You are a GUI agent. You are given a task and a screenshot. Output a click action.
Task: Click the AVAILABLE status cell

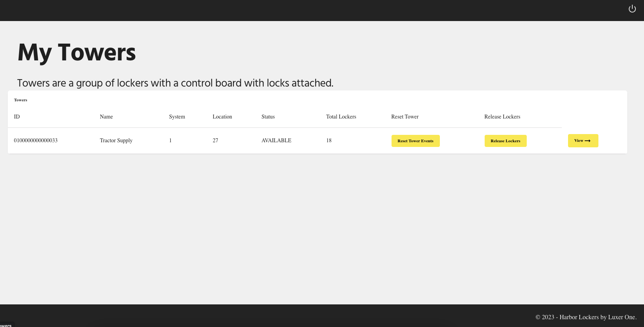point(276,141)
